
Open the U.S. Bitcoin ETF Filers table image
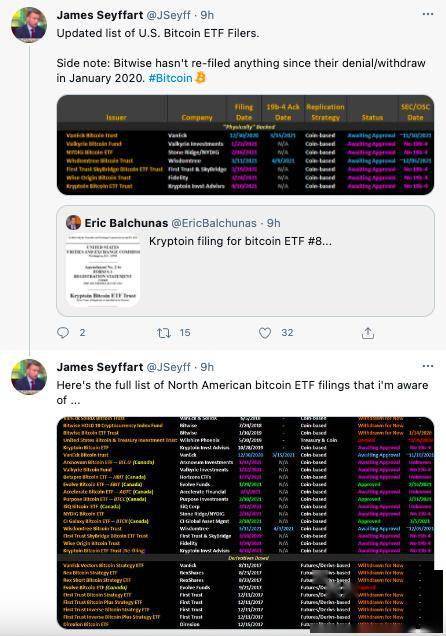(x=245, y=145)
